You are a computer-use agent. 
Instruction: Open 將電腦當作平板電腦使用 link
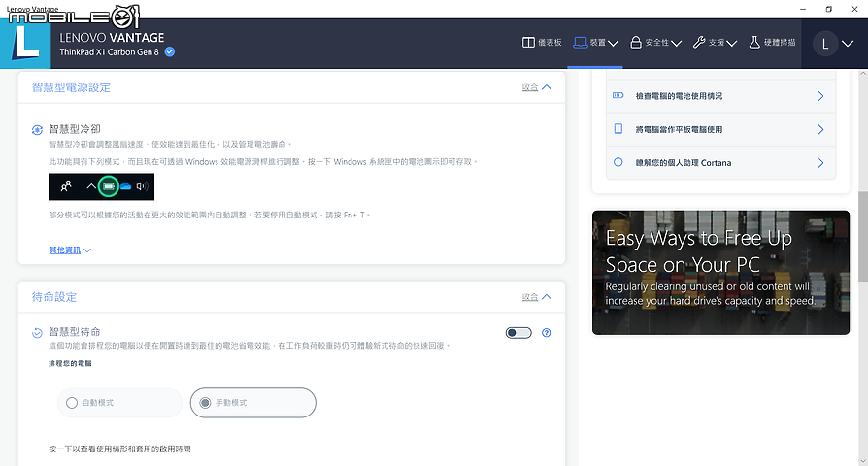click(720, 129)
